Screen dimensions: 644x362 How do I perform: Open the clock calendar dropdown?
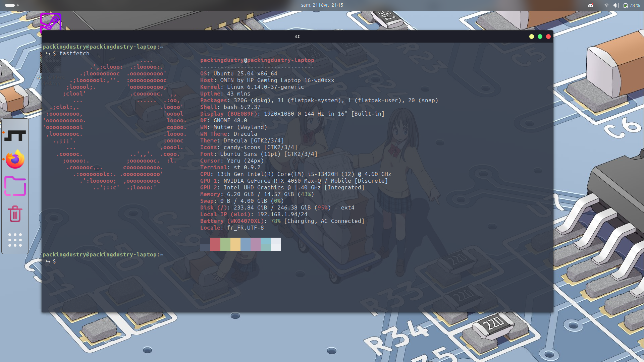point(322,5)
